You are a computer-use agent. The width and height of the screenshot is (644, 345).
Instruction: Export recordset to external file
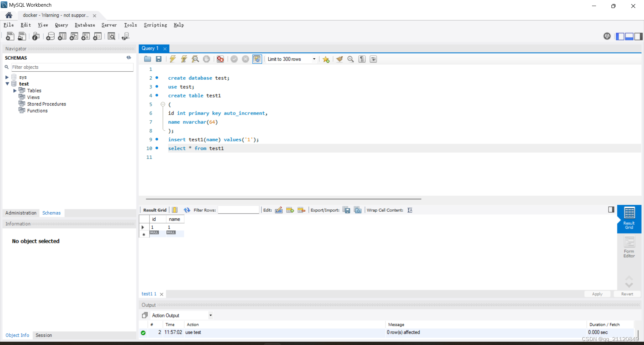(346, 210)
